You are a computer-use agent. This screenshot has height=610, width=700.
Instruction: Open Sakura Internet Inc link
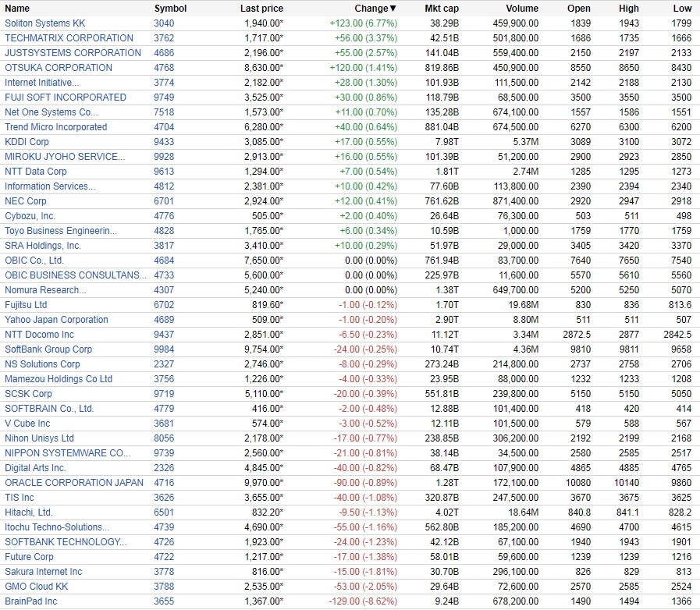pos(43,571)
